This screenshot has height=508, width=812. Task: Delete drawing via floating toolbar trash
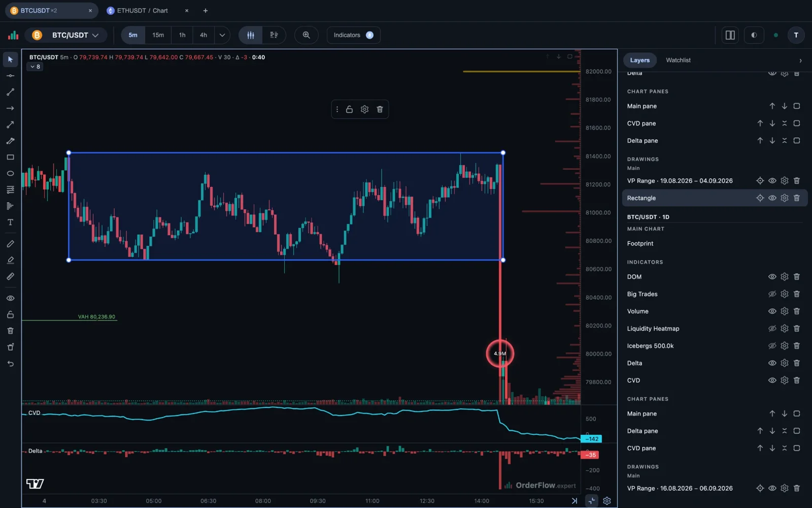coord(380,109)
